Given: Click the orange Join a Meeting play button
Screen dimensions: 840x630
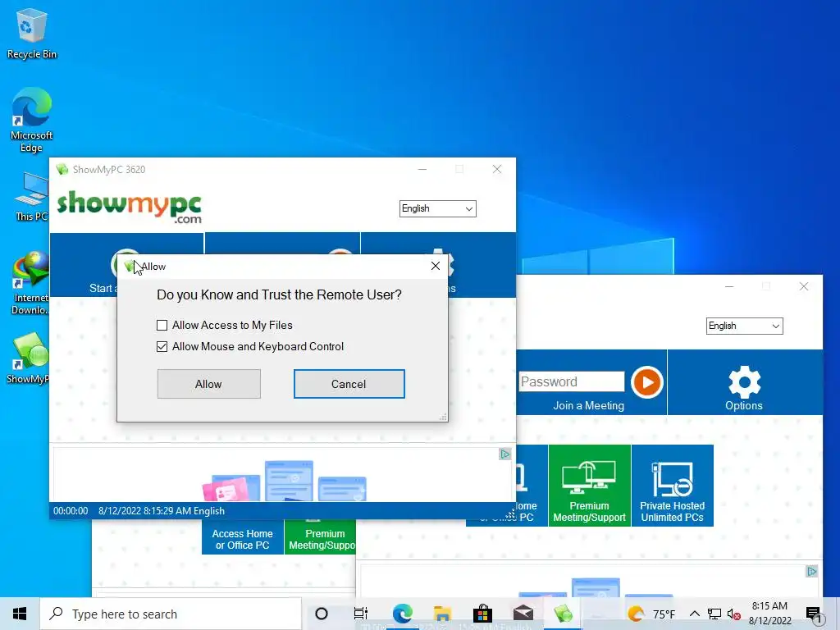Looking at the screenshot, I should pos(646,382).
